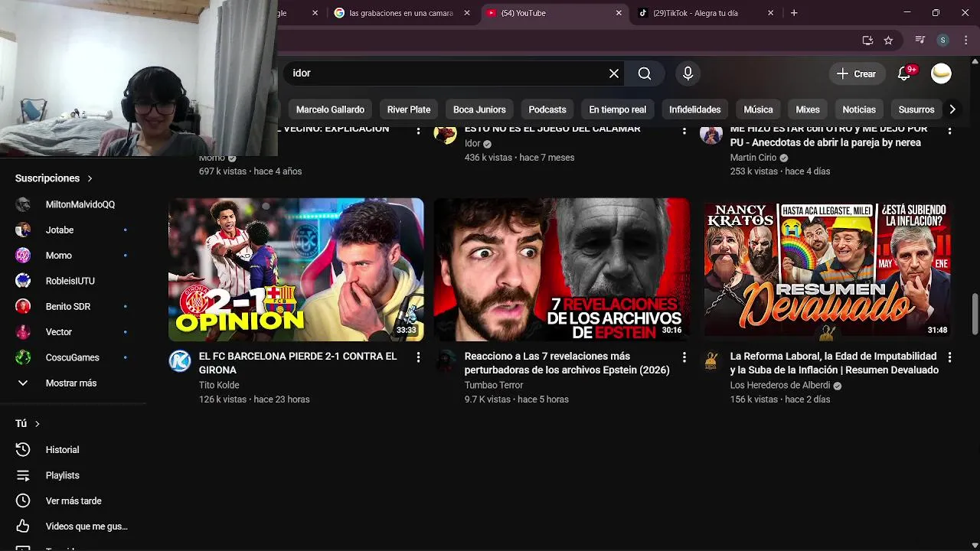Open options for Martin Cirio video
Screen dimensions: 980x551
tap(949, 131)
